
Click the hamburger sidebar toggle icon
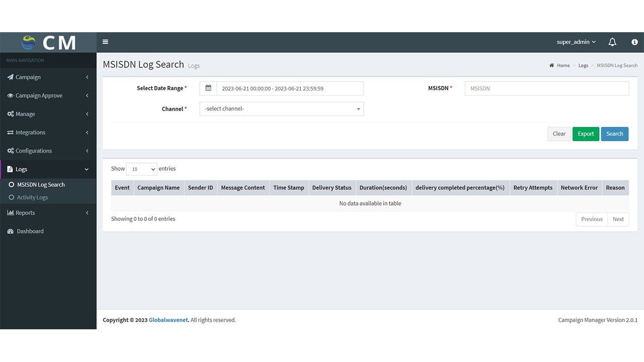(105, 42)
